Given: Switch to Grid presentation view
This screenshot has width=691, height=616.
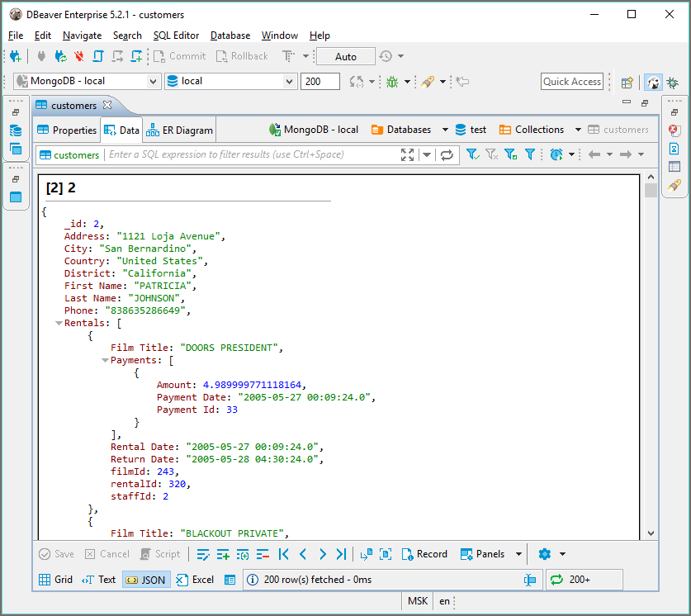Looking at the screenshot, I should coord(56,580).
